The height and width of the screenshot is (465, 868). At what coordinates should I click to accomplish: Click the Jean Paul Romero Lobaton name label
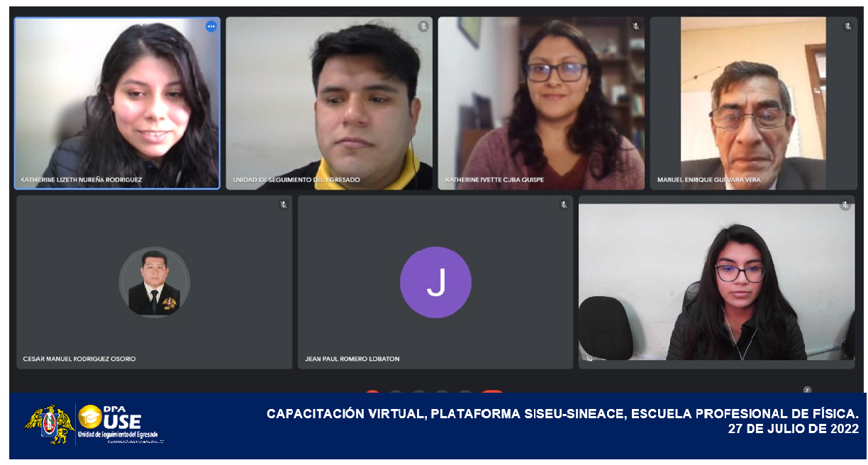click(352, 359)
